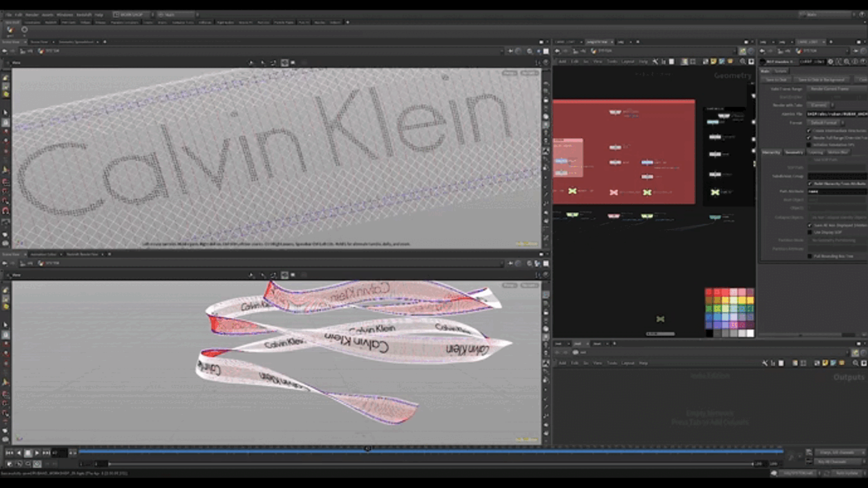Open the network editor Layout menu
Screen dimensions: 868x488
(627, 61)
